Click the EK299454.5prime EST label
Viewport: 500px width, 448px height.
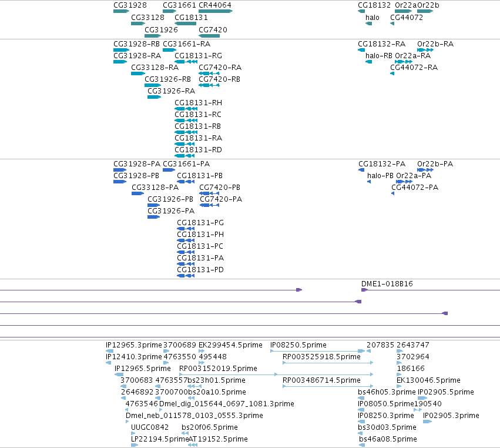(230, 345)
